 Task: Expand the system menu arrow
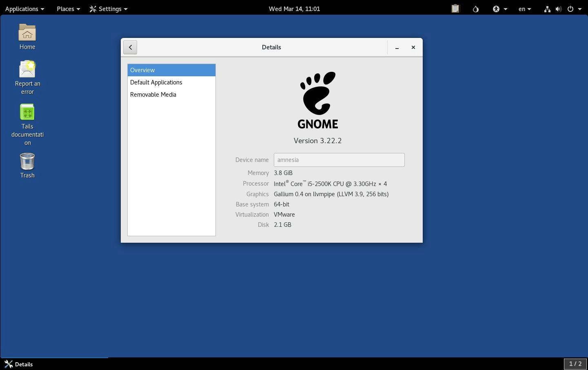(580, 9)
